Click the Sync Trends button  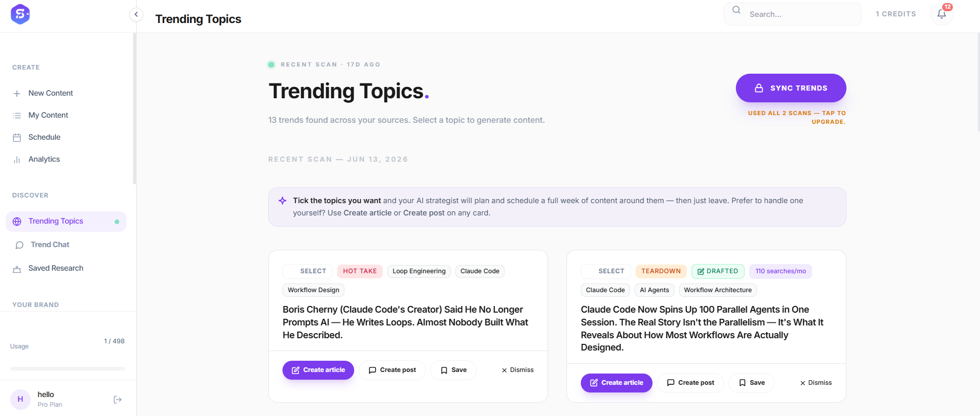[x=791, y=88]
